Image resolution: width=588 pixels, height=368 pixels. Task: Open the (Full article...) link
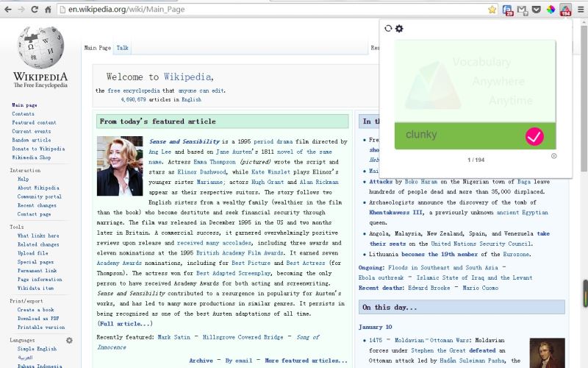click(x=124, y=324)
